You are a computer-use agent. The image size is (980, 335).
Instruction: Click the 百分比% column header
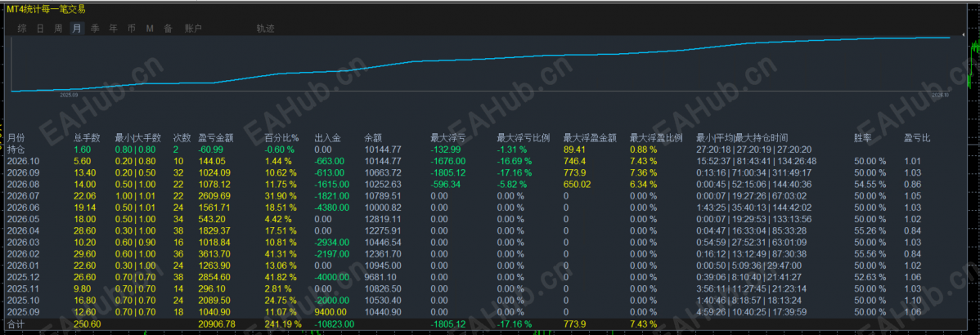pos(282,138)
